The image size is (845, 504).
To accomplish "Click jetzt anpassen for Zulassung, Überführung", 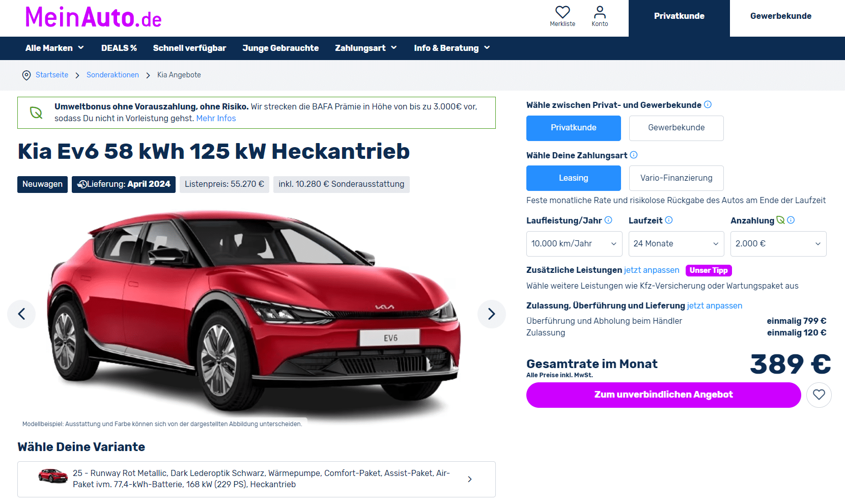I will click(x=715, y=305).
